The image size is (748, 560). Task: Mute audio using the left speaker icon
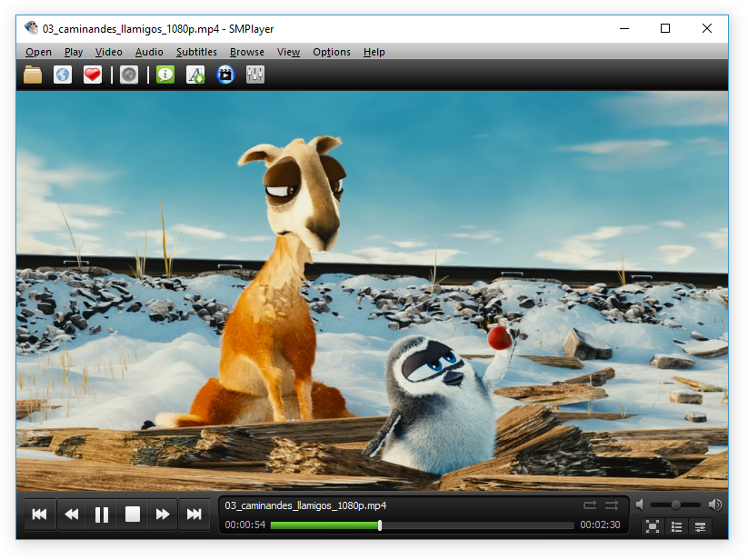click(x=640, y=505)
